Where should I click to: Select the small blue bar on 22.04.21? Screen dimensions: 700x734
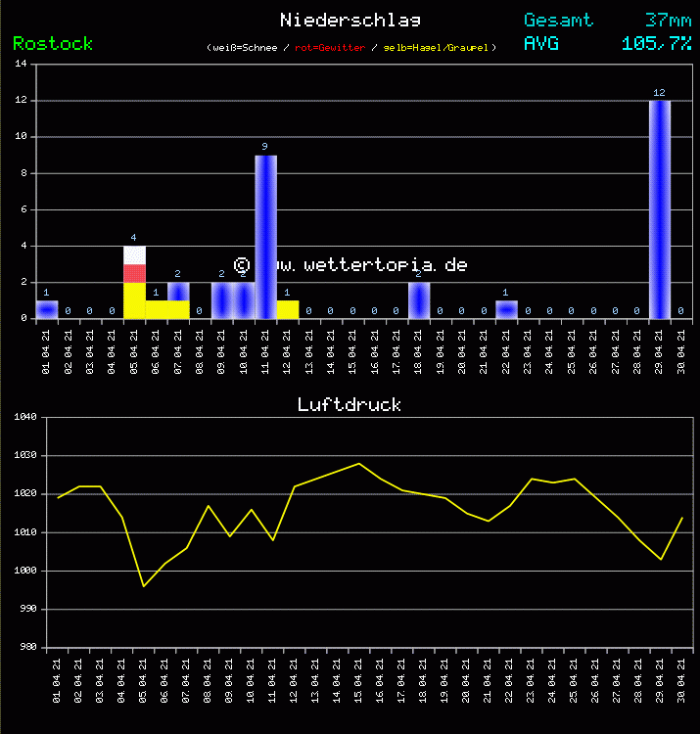coord(506,309)
